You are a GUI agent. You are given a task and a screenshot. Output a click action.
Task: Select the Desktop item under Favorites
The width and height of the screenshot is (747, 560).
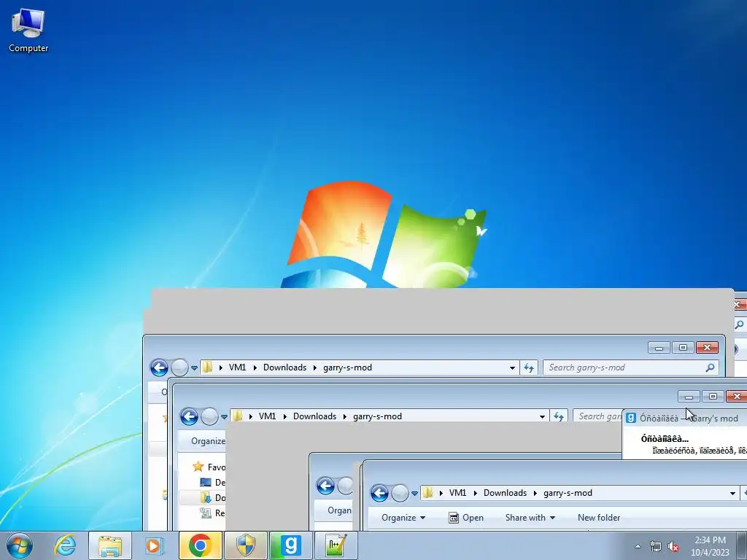tap(212, 483)
